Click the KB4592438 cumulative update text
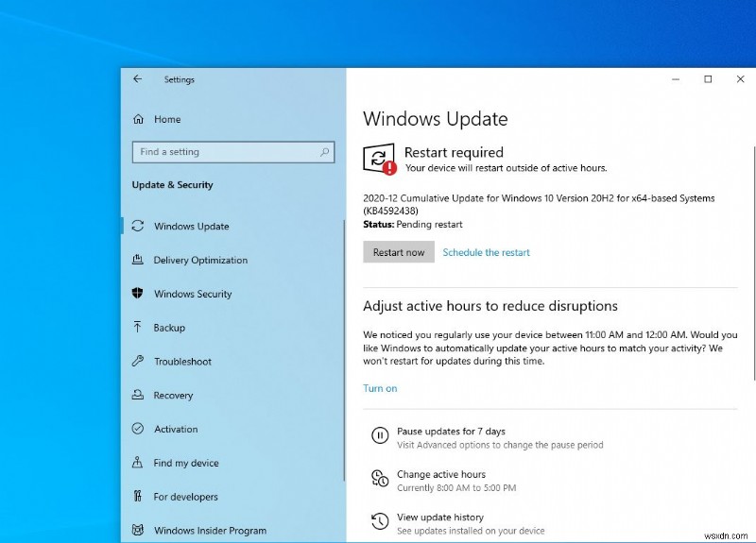Image resolution: width=756 pixels, height=543 pixels. [539, 204]
